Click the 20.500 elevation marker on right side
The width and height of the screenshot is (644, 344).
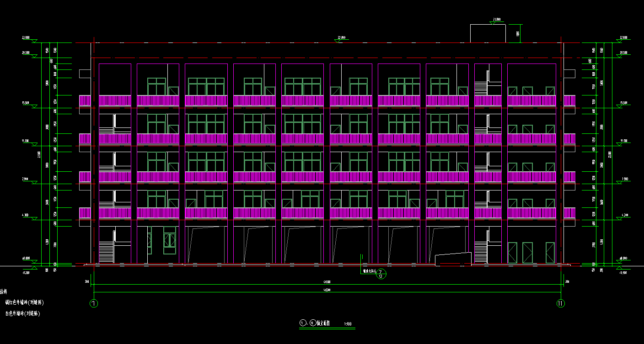623,53
